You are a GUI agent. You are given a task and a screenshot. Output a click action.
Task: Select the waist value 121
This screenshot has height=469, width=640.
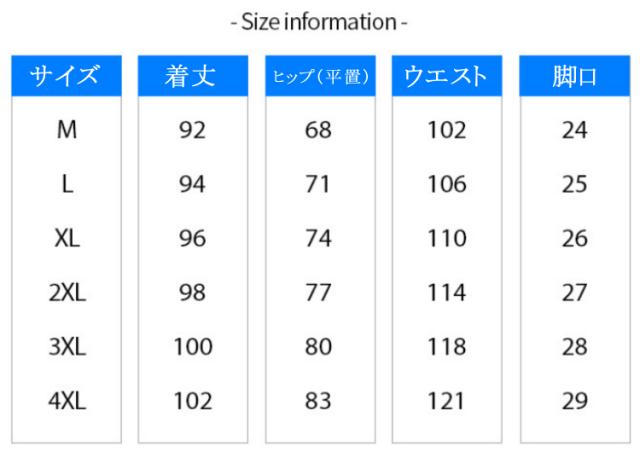coord(446,401)
